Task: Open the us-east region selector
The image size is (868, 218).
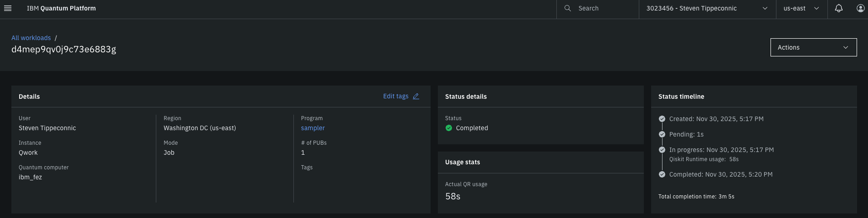Action: (x=801, y=8)
